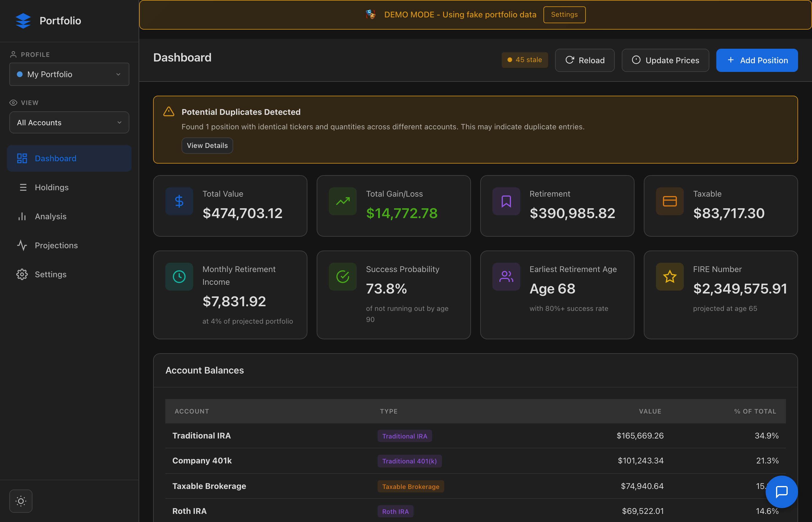This screenshot has width=812, height=522.
Task: Open the All Accounts view dropdown
Action: coord(69,122)
